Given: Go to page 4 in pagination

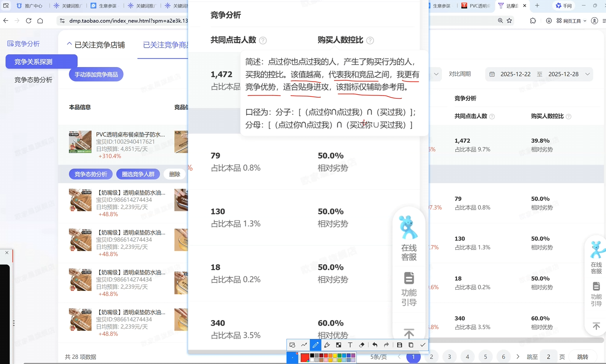Looking at the screenshot, I should click(x=467, y=357).
